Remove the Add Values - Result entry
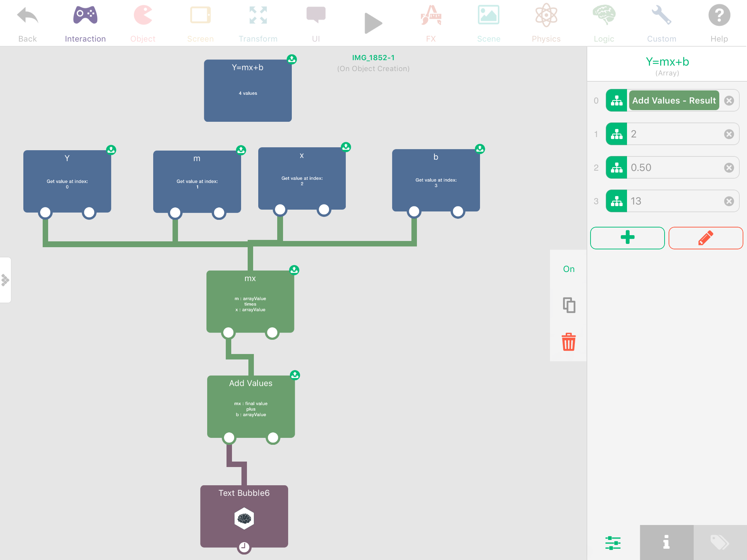Image resolution: width=747 pixels, height=560 pixels. coord(729,101)
